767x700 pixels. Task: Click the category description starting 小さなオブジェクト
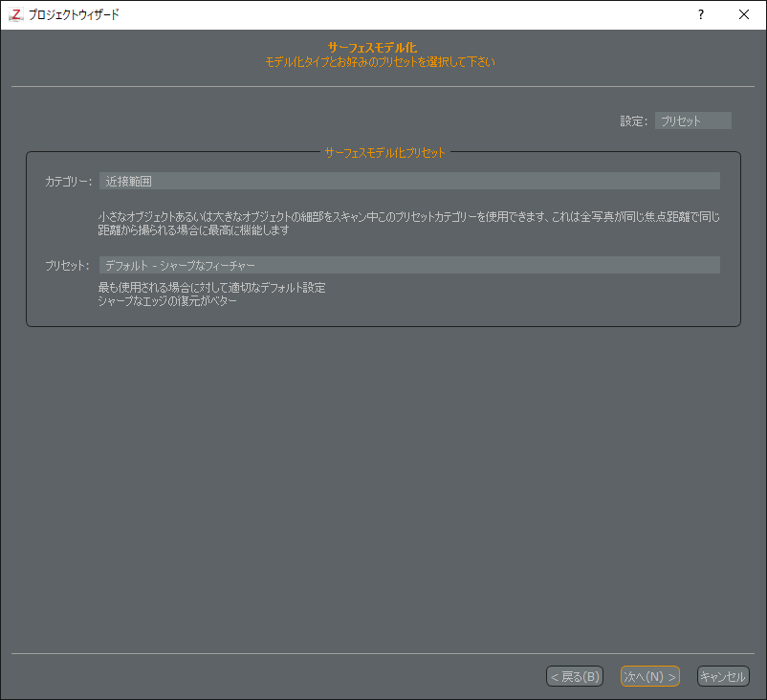point(409,223)
